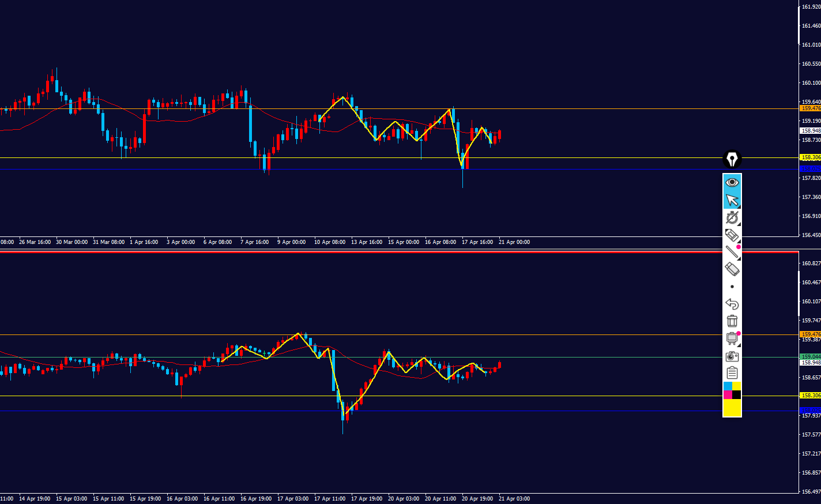821x504 pixels.
Task: Click the green 159.044 price label
Action: tap(810, 356)
